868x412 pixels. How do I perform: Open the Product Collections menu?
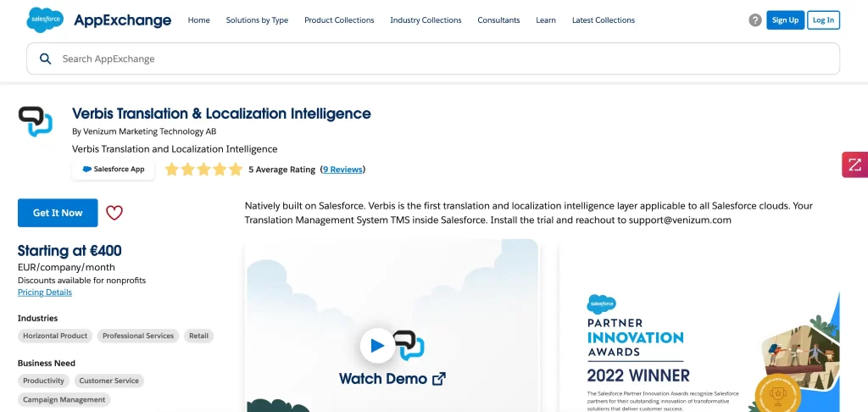pos(339,20)
